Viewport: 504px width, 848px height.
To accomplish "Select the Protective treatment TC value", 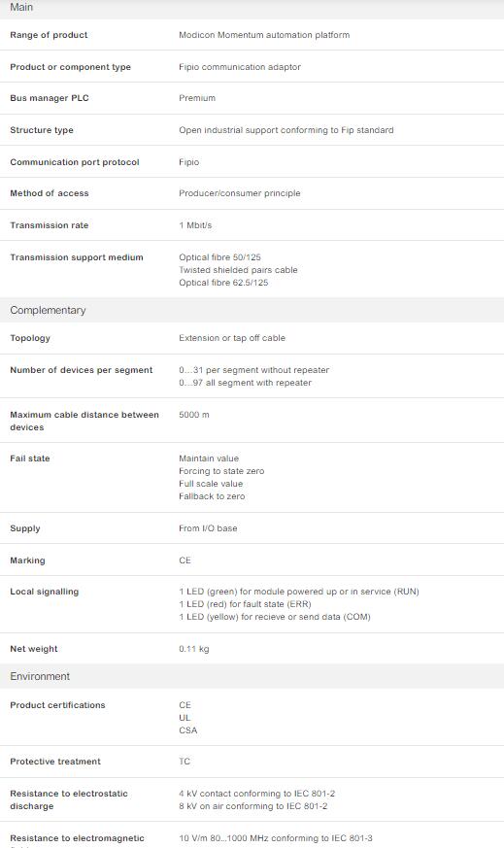I will pos(185,762).
